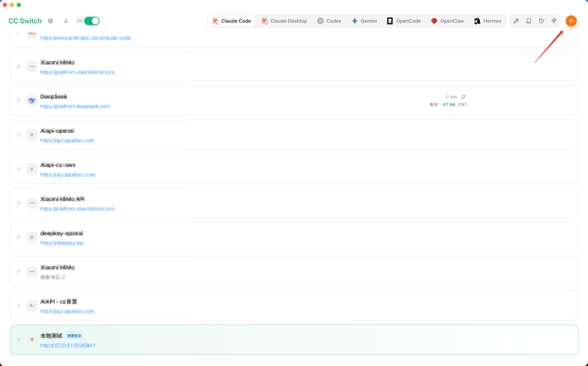Open the Codex tab

(x=329, y=21)
